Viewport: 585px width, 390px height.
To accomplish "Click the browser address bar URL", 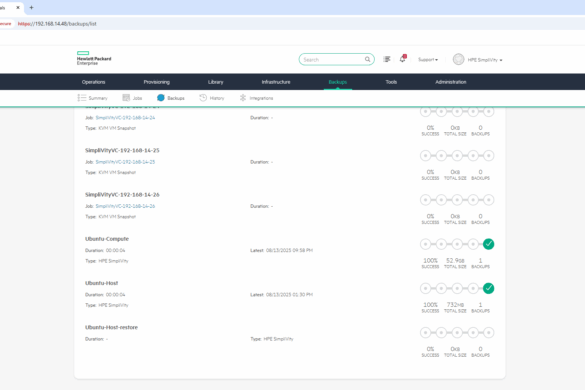I will coord(57,24).
